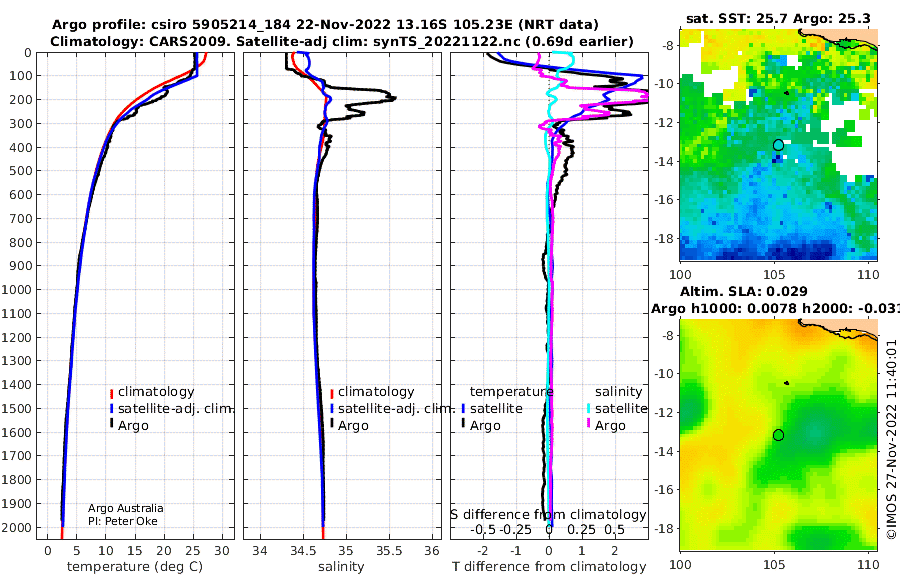
Task: Click the 'temperature (deg C)' axis label
Action: tap(135, 567)
